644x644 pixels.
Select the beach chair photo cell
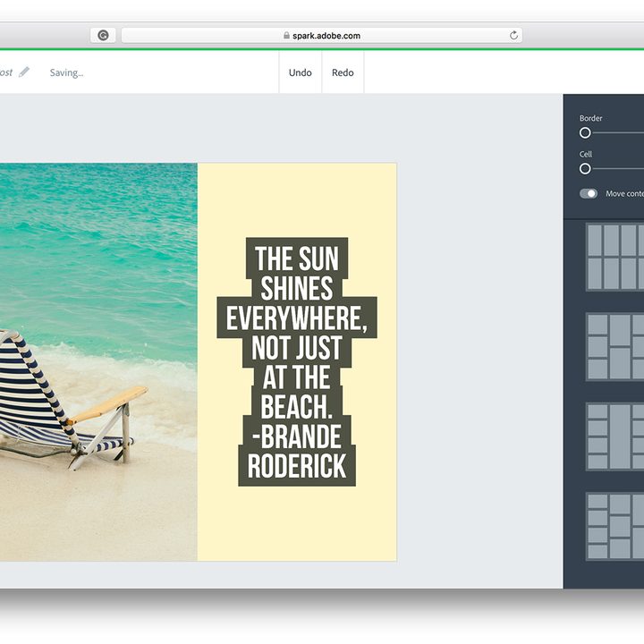click(x=98, y=362)
